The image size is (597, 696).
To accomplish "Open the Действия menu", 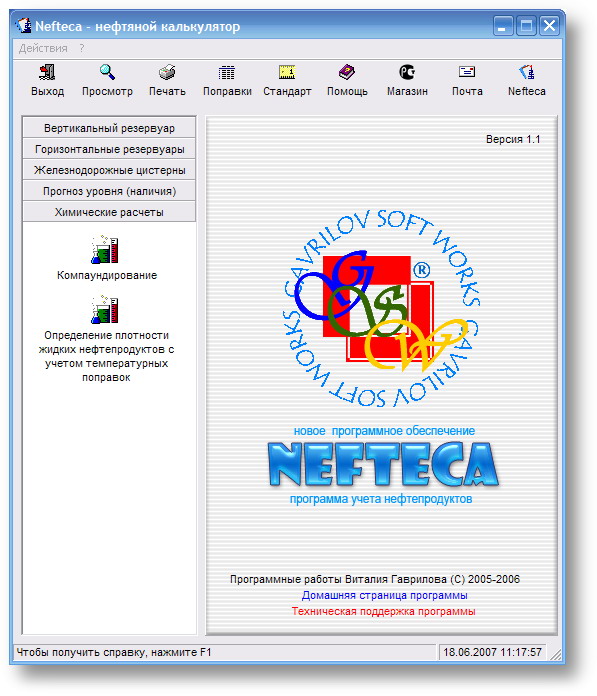I will click(43, 48).
